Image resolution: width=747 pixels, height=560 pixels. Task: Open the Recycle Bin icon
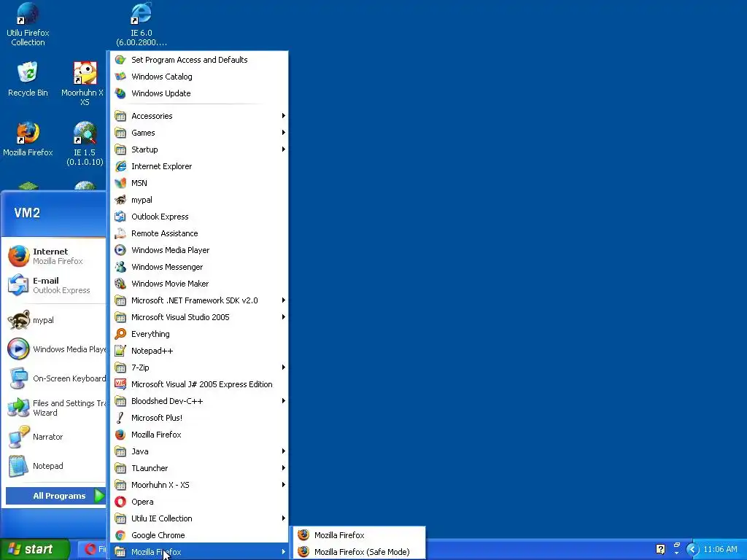click(28, 79)
